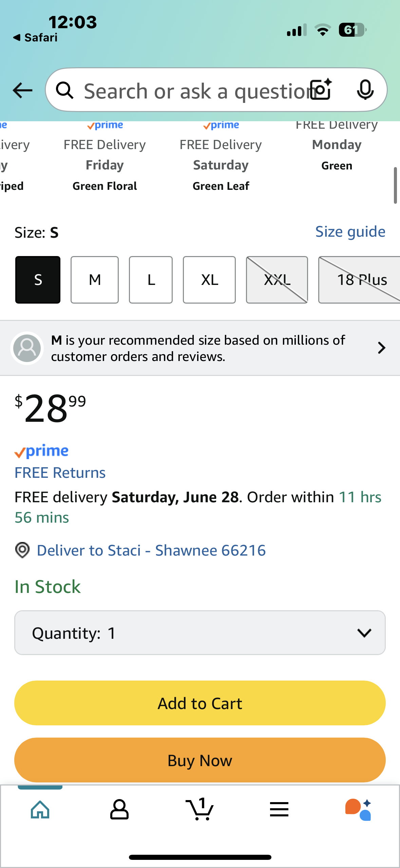Expand recommended size details chevron

coord(382,348)
